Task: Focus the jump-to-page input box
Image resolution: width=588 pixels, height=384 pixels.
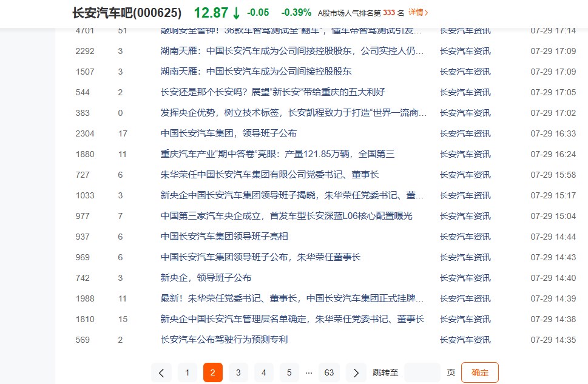Action: [x=422, y=372]
